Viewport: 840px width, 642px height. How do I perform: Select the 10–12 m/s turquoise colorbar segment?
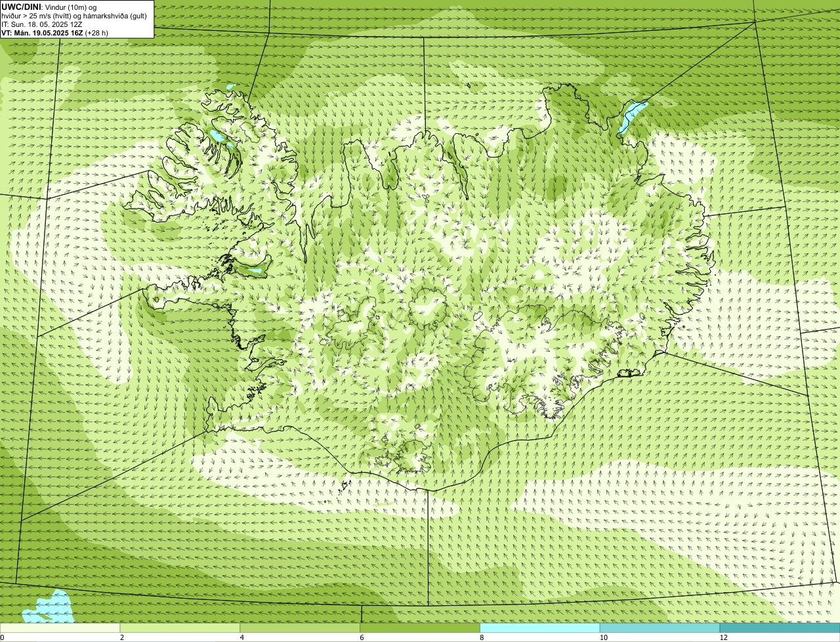(x=660, y=628)
